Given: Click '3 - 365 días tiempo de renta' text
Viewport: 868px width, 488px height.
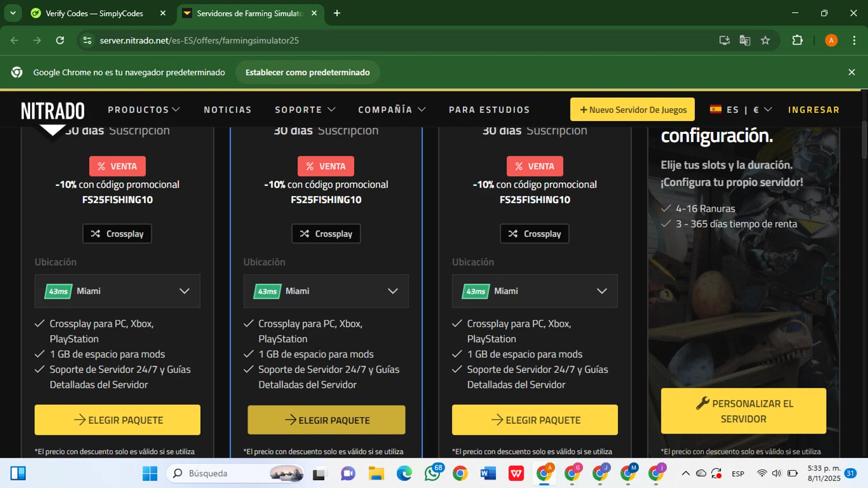Looking at the screenshot, I should [x=737, y=224].
